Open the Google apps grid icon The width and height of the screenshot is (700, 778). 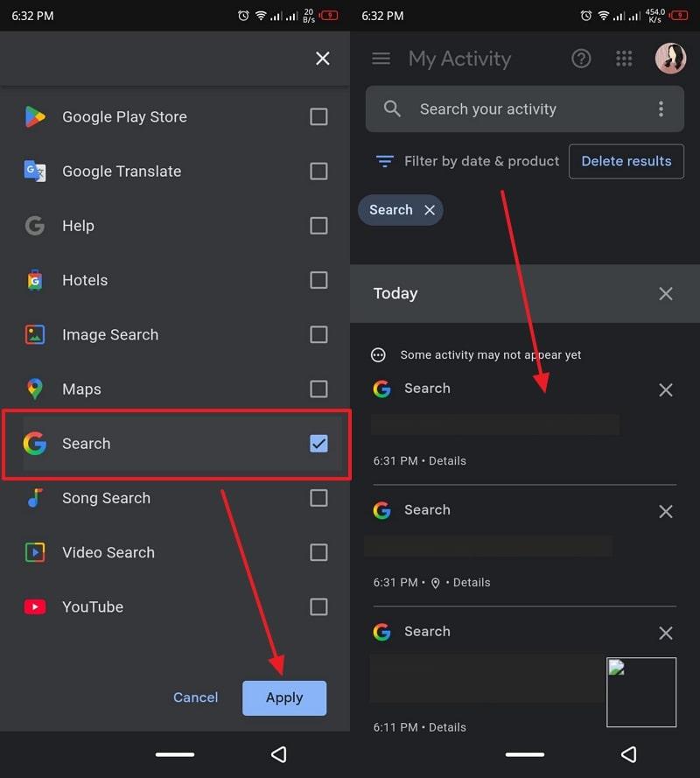(624, 59)
